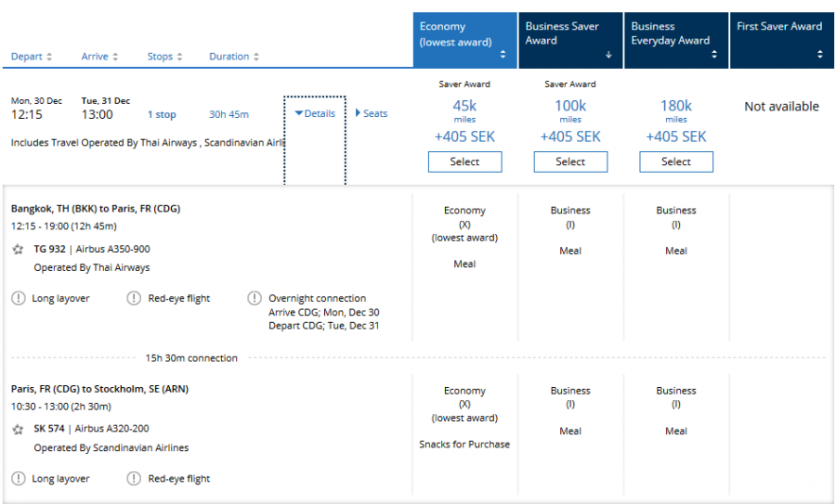Image resolution: width=836 pixels, height=504 pixels.
Task: Sort flights by Depart time
Action: click(32, 57)
